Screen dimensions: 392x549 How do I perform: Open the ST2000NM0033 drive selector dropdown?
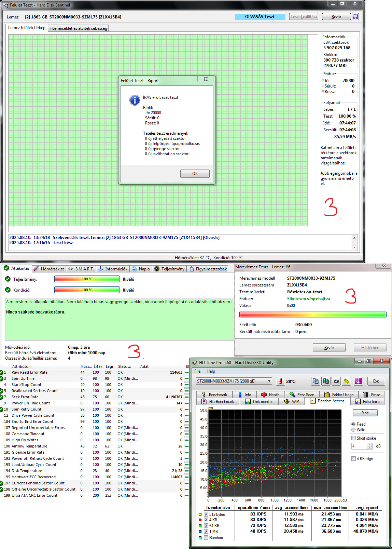coord(234,381)
